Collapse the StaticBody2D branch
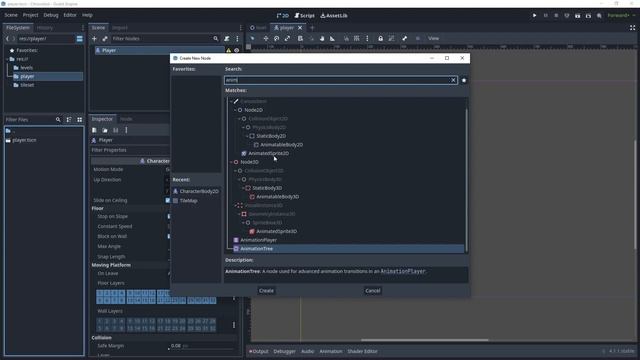Image resolution: width=640 pixels, height=360 pixels. pyautogui.click(x=247, y=136)
